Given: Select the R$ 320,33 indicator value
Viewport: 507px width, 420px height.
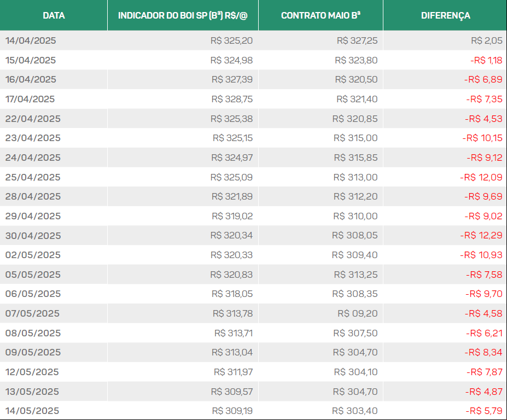Looking at the screenshot, I should (x=231, y=255).
